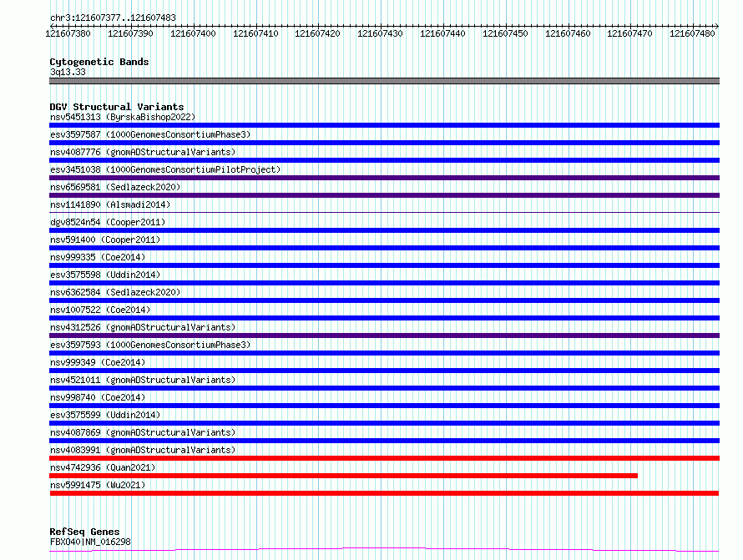Image resolution: width=743 pixels, height=560 pixels.
Task: Click the Cytogenetic Bands track title
Action: [x=99, y=62]
